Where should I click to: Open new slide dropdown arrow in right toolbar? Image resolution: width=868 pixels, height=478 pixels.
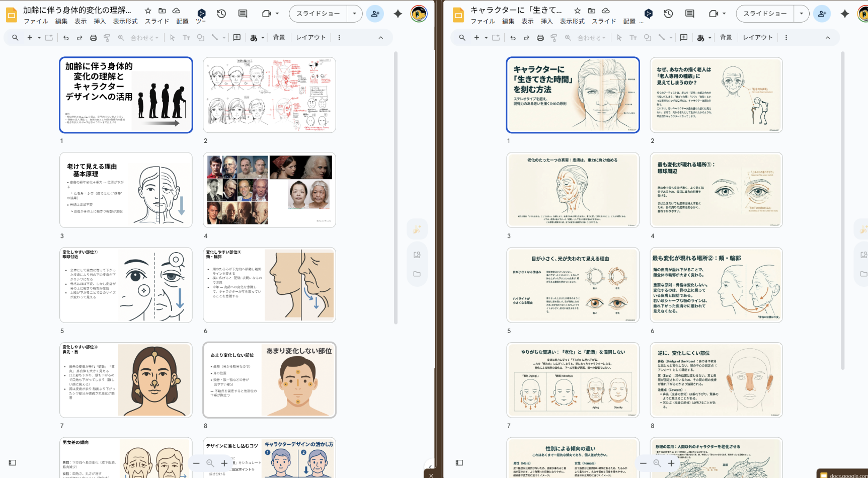click(486, 38)
